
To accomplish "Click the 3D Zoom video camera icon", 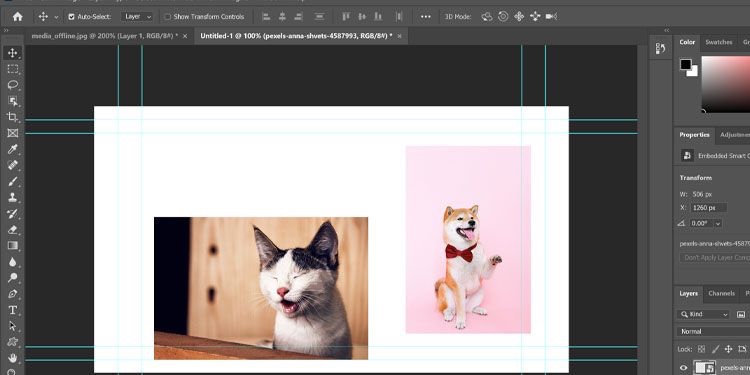I will (x=551, y=17).
